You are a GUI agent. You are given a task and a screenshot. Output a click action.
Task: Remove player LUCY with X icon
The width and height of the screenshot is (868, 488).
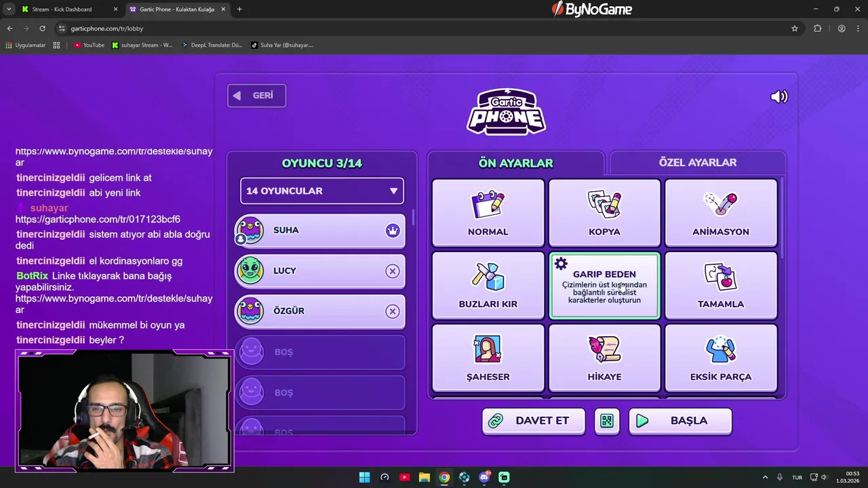[393, 271]
